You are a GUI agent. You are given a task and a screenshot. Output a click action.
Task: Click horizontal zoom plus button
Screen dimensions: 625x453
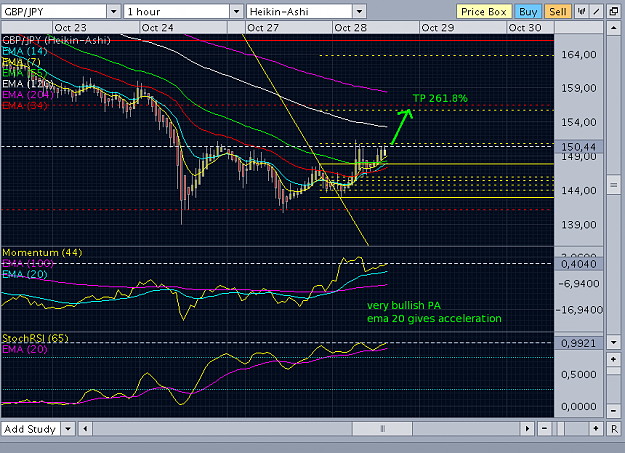[x=596, y=429]
